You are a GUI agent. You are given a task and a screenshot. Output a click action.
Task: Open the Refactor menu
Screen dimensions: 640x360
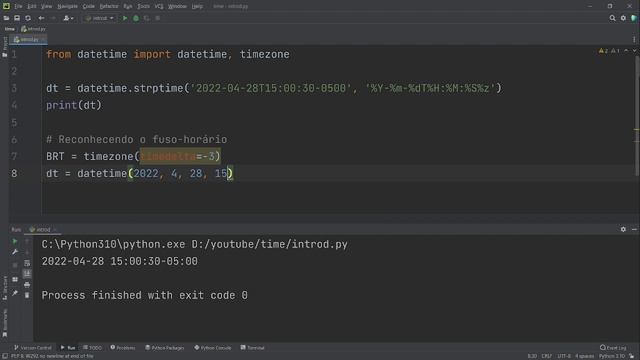click(109, 6)
